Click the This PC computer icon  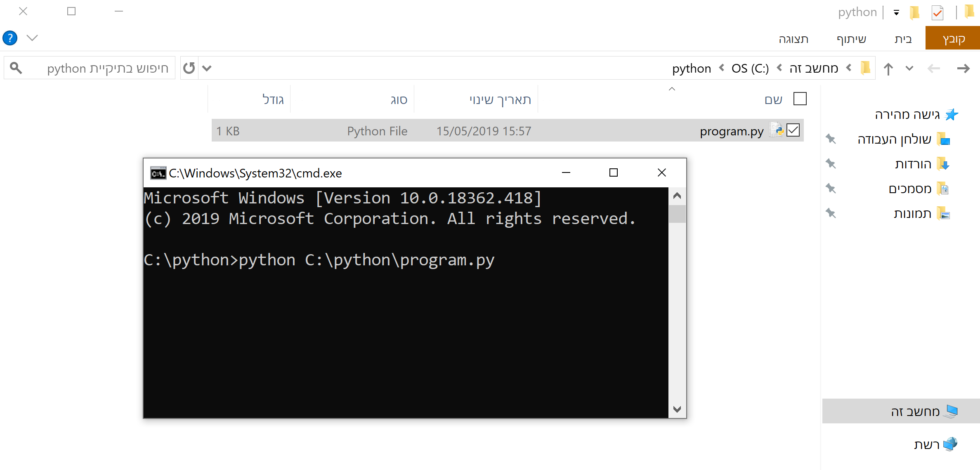[x=952, y=411]
